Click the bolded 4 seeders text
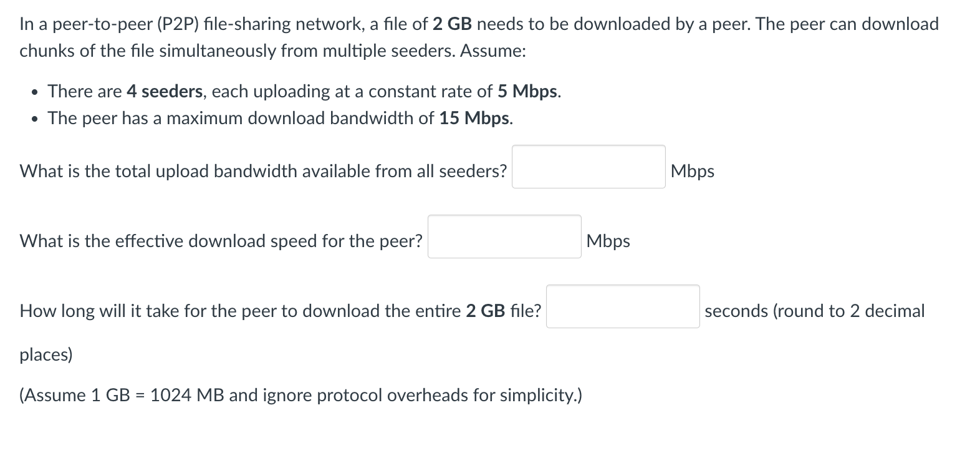 [x=165, y=91]
